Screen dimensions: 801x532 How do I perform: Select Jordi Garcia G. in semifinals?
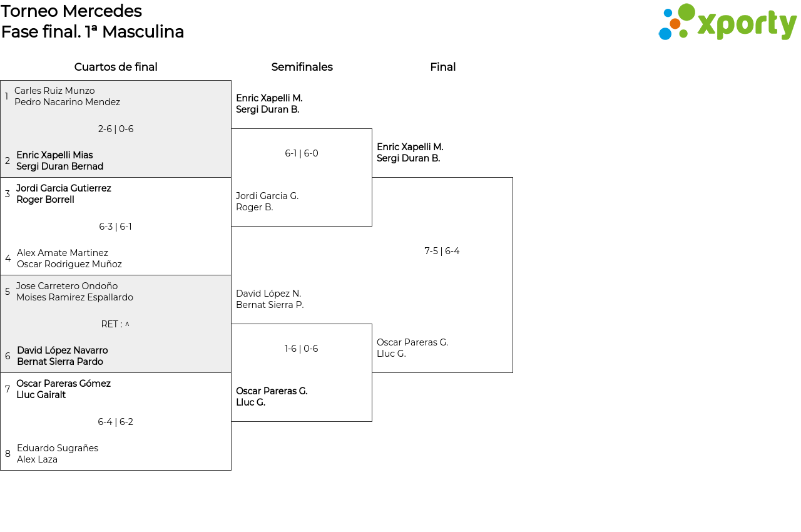pos(267,202)
